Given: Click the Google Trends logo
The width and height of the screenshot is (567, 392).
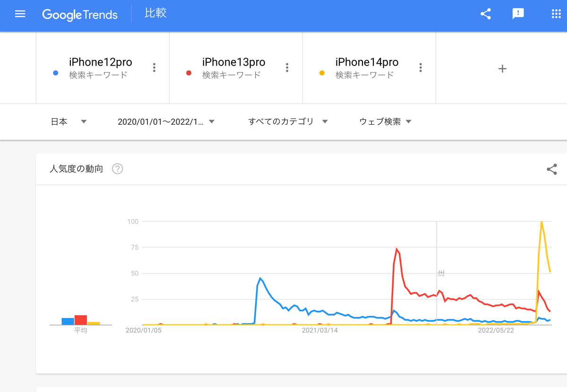Looking at the screenshot, I should (80, 15).
